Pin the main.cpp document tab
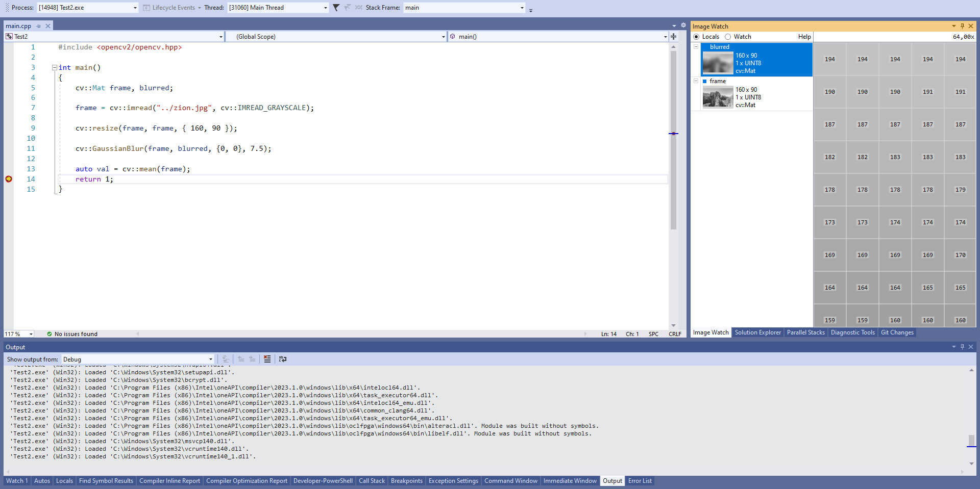The width and height of the screenshot is (980, 489). coord(39,25)
